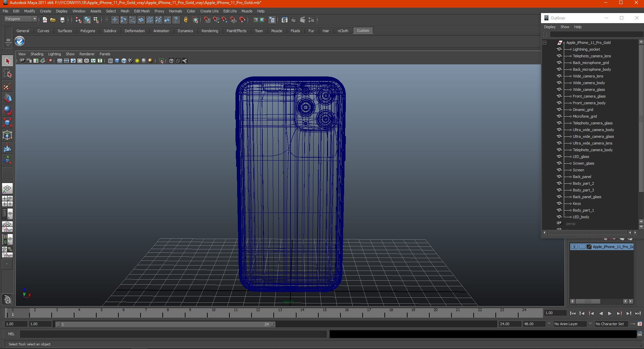Switch to persp/outliner layout

click(x=7, y=214)
